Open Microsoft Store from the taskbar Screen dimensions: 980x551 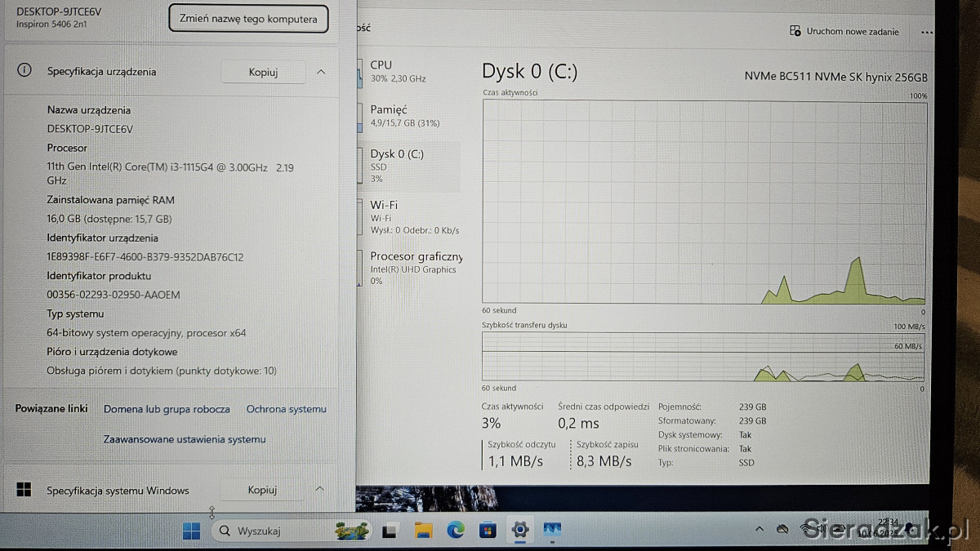click(x=488, y=531)
